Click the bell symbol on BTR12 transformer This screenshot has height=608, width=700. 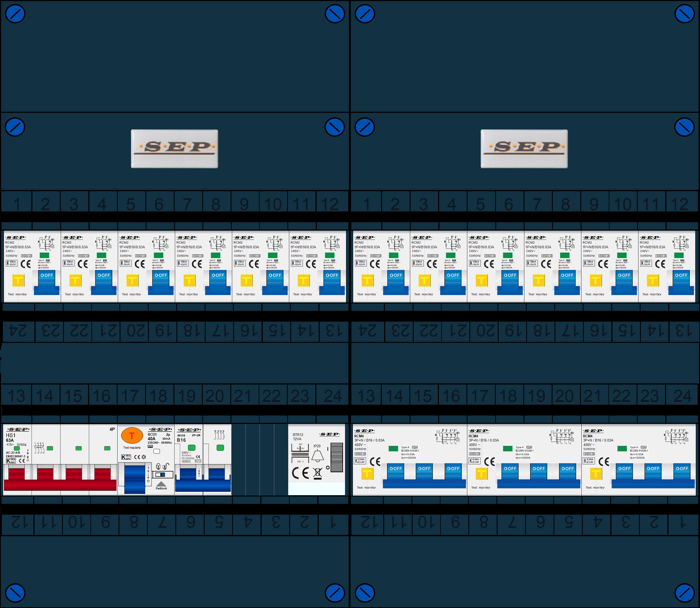tap(318, 456)
